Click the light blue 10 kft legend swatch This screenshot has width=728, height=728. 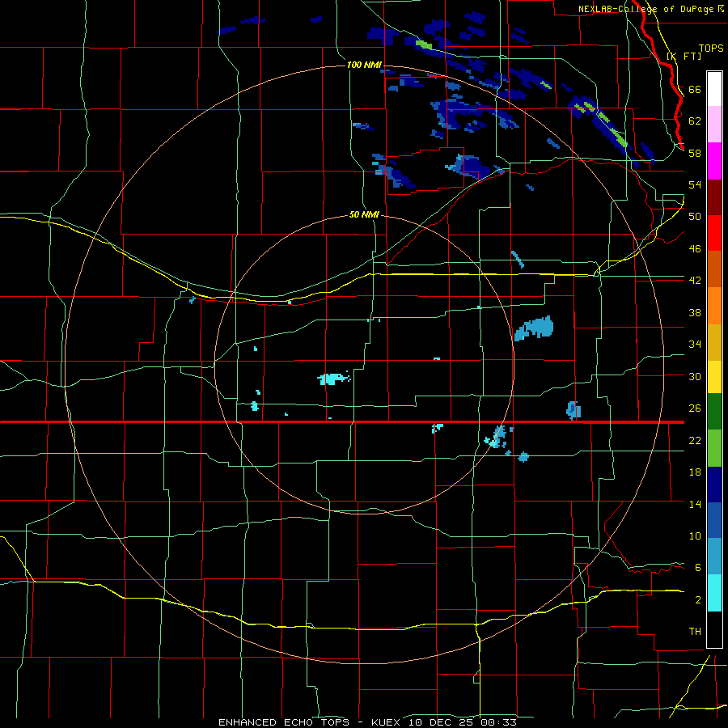pyautogui.click(x=714, y=557)
